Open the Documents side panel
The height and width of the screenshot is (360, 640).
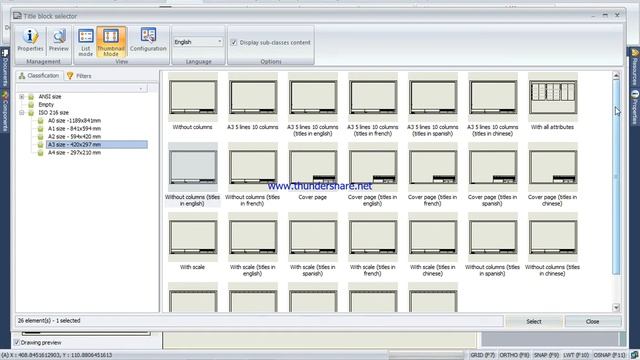(5, 68)
